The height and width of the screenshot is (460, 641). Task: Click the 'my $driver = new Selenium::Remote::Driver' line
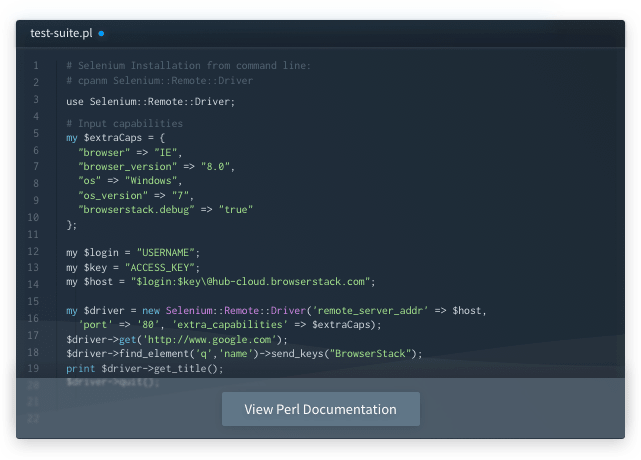pos(276,311)
